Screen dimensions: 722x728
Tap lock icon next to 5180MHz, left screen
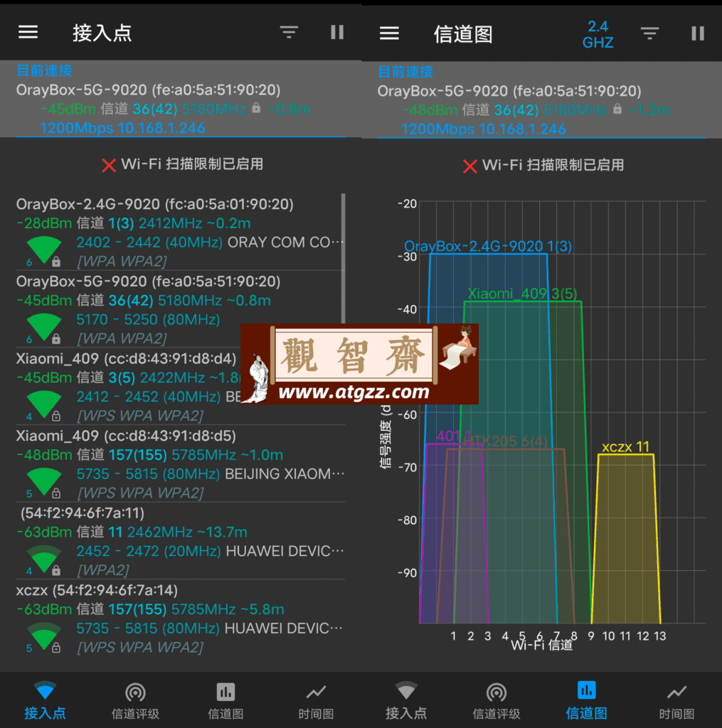click(x=256, y=108)
